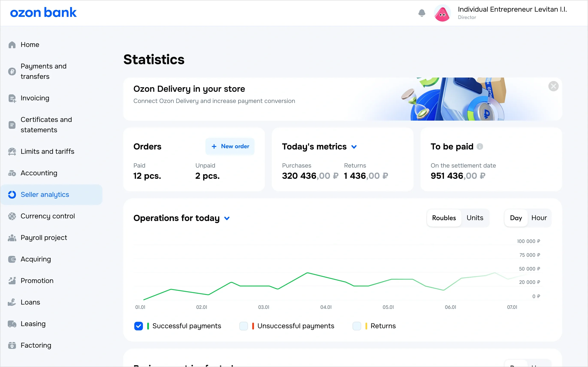Click the 951 436,00 ₽ settlement amount
Viewport: 588px width, 367px height.
coord(458,176)
